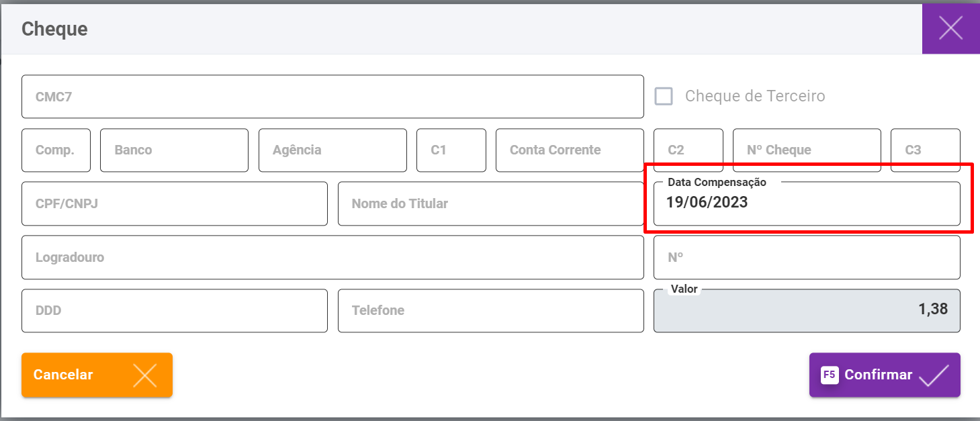Select the Conta Corrente field

tap(570, 150)
